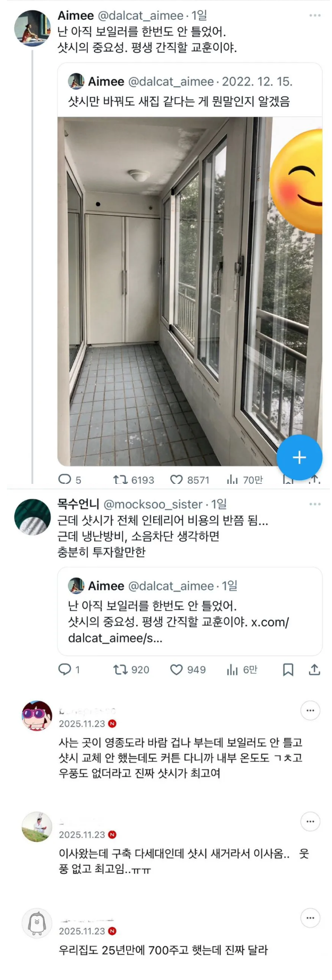Open options menu for the 영종도 comment
This screenshot has width=332, height=980.
[x=310, y=710]
